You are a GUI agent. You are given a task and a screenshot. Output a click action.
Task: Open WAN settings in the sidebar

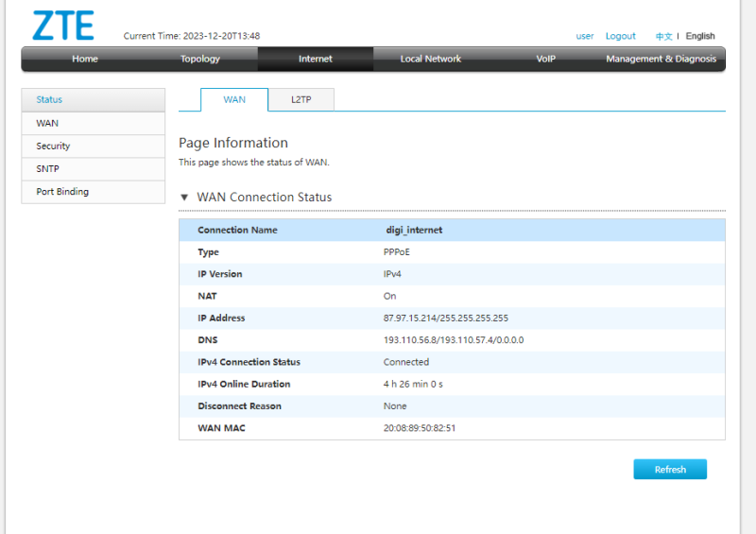[93, 124]
